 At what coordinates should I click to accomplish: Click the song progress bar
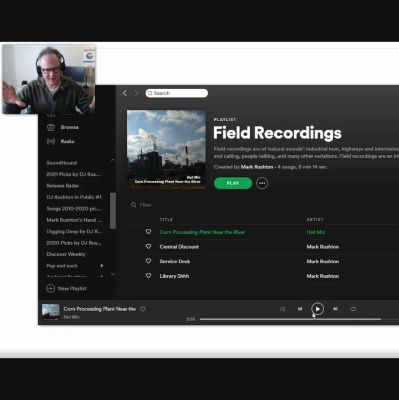pyautogui.click(x=290, y=319)
